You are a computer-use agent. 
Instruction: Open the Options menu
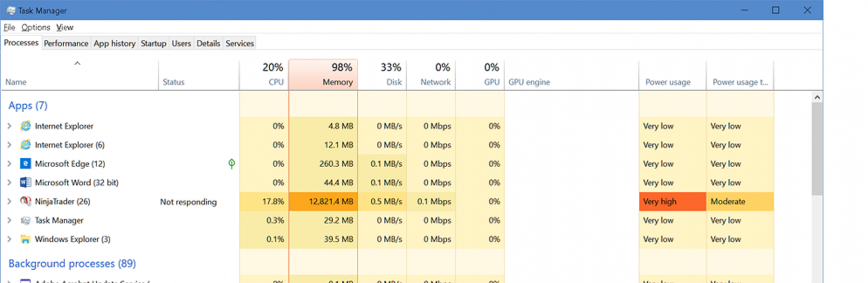coord(36,28)
